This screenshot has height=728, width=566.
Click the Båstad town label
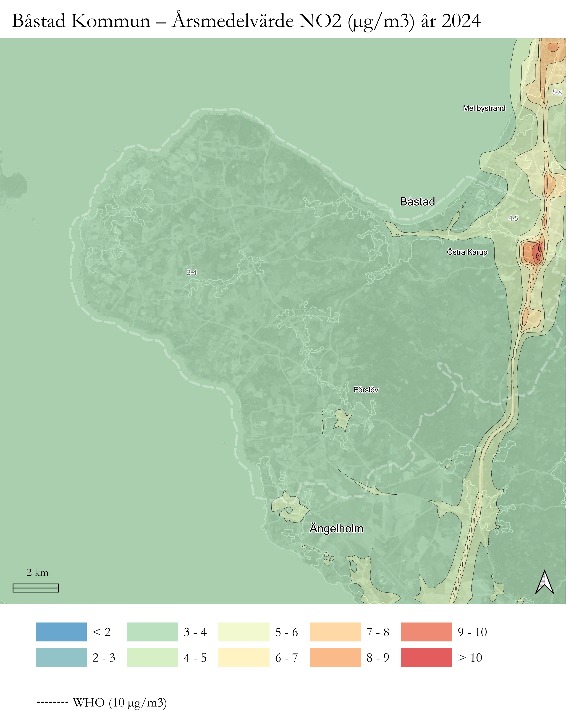point(417,202)
